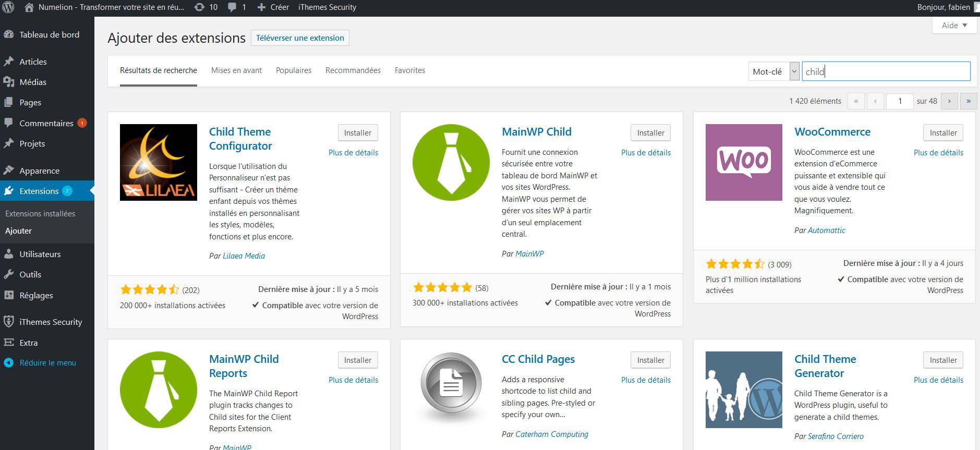The height and width of the screenshot is (450, 980).
Task: Open details for Child Theme Configurator
Action: (x=353, y=153)
